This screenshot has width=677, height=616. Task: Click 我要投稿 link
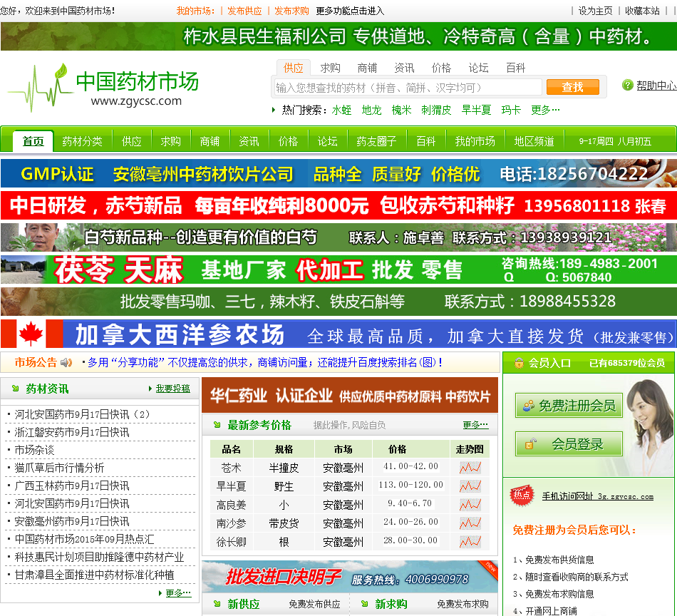[x=172, y=389]
